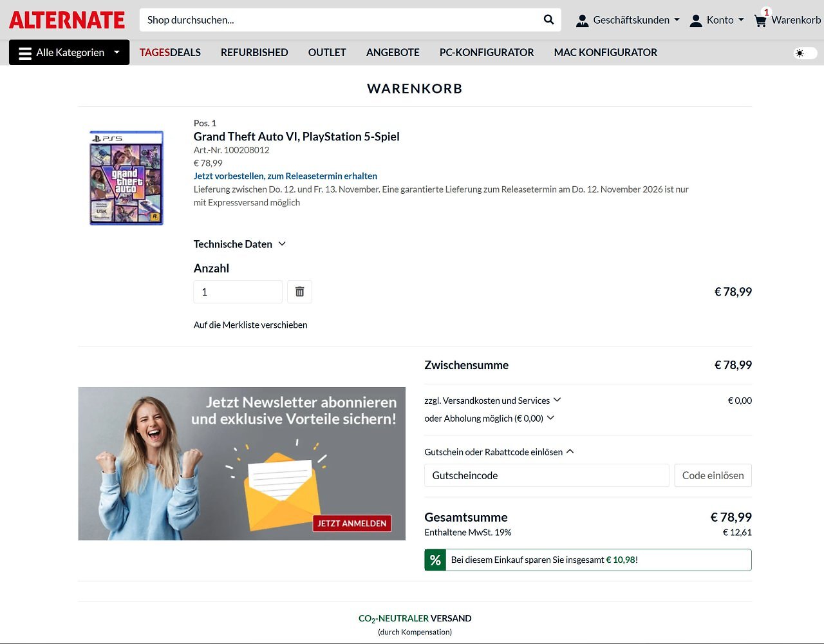The image size is (824, 644).
Task: Open the Geschäftskunden dropdown arrow
Action: click(x=677, y=20)
